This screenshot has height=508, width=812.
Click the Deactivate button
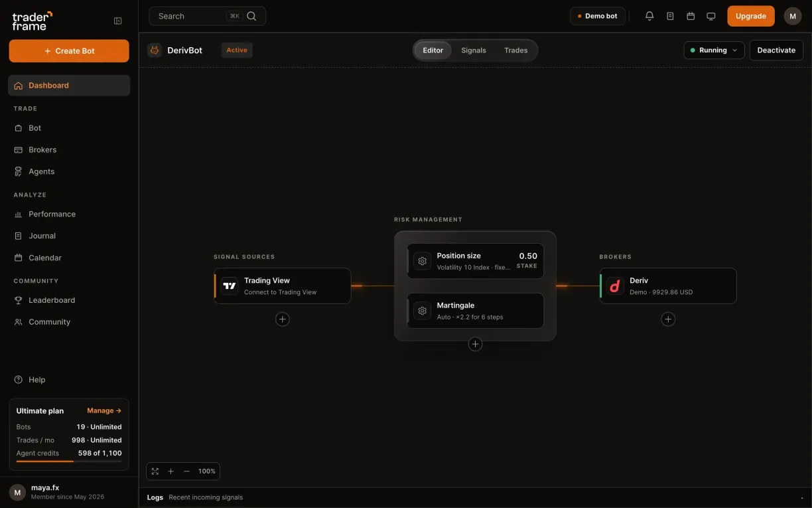coord(776,50)
